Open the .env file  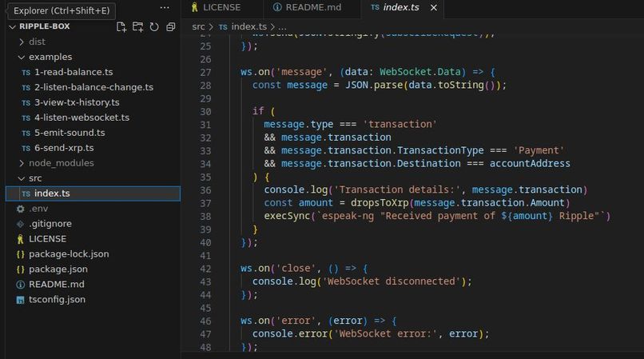pyautogui.click(x=93, y=209)
